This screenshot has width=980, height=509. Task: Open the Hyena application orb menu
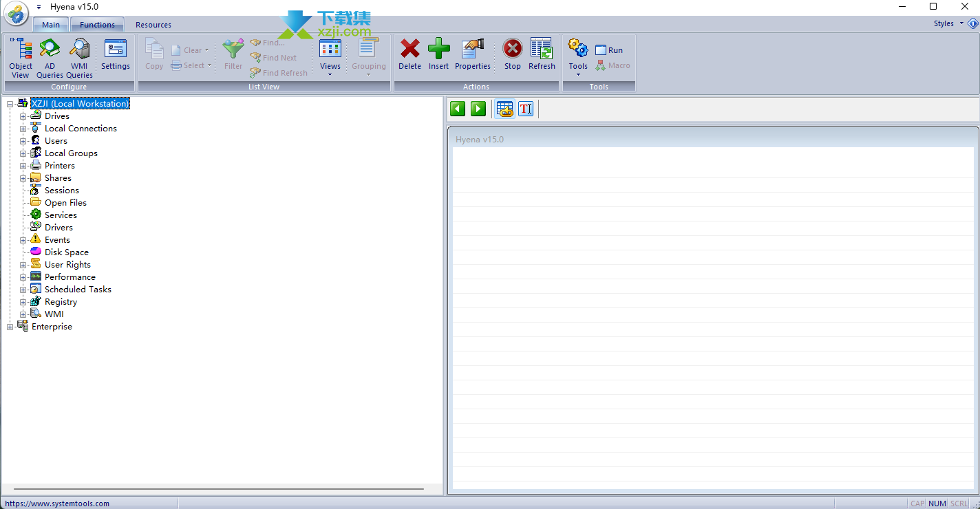[x=17, y=14]
